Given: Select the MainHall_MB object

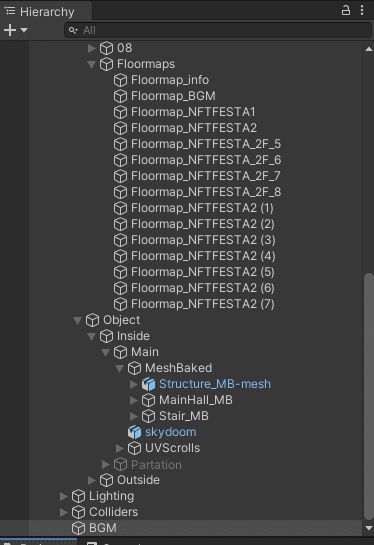Looking at the screenshot, I should 196,400.
